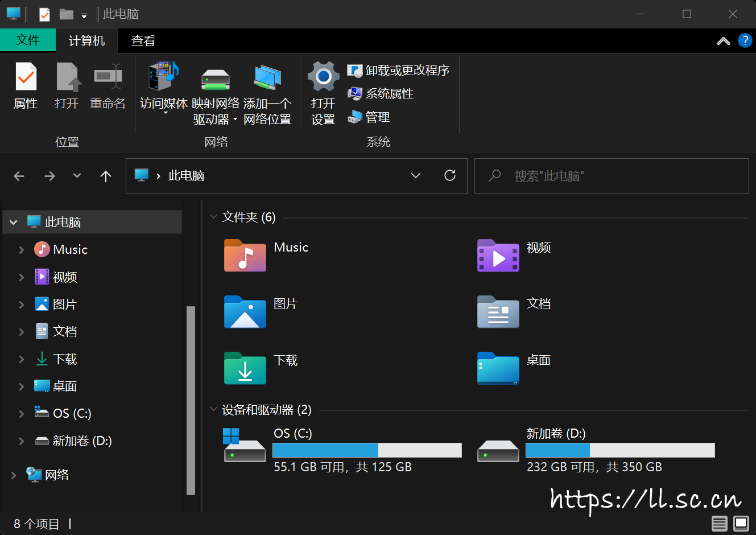Screen dimensions: 756x535
Task: Switch to the 查看 ribbon tab
Action: coord(143,40)
